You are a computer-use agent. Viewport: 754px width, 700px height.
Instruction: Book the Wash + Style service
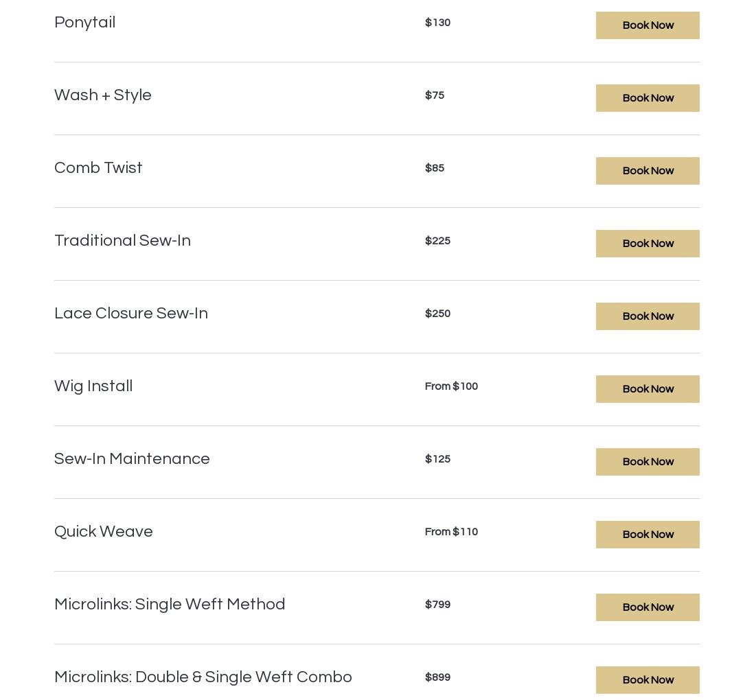tap(648, 98)
